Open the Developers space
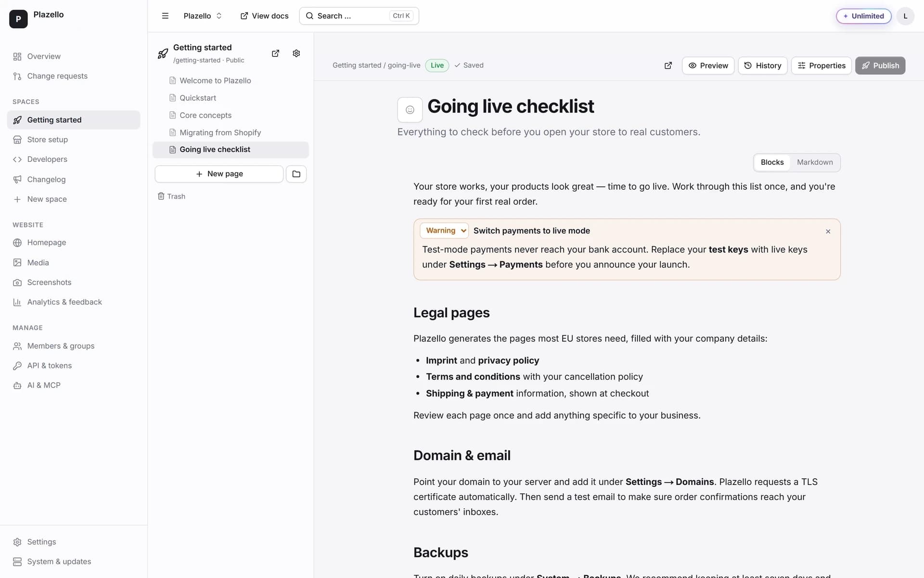The height and width of the screenshot is (578, 924). pos(74,159)
